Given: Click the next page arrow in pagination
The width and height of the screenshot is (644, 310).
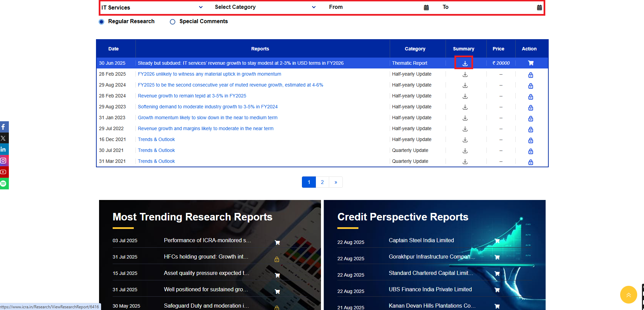Looking at the screenshot, I should [336, 182].
